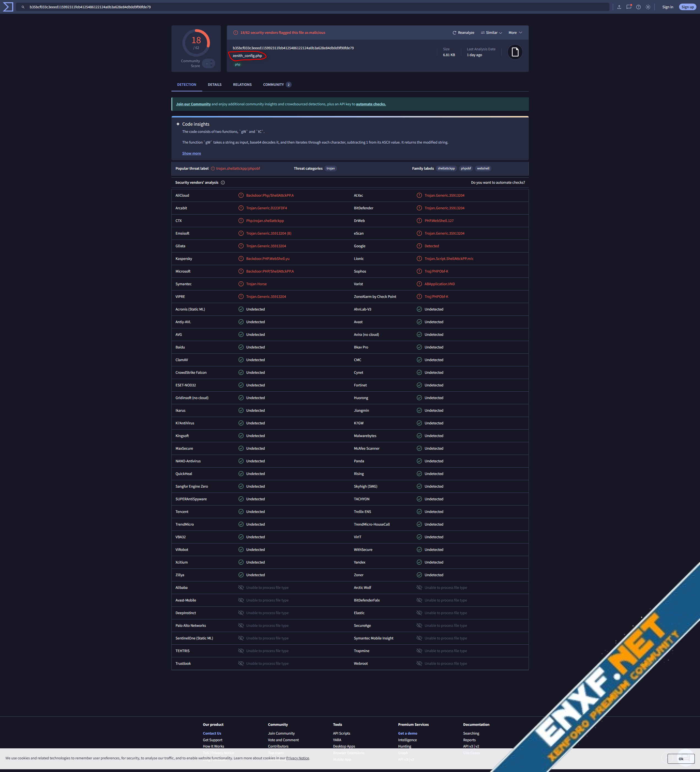Click Sign in

(x=668, y=7)
